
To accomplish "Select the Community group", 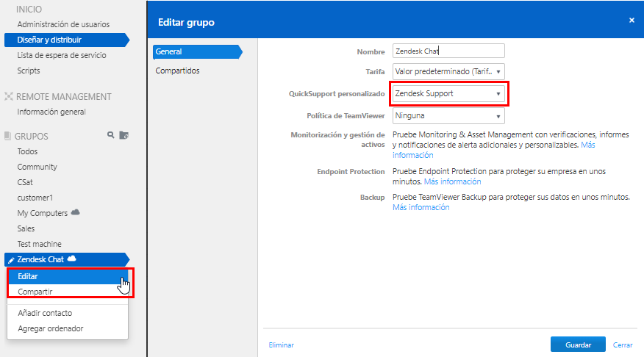I will tap(37, 167).
